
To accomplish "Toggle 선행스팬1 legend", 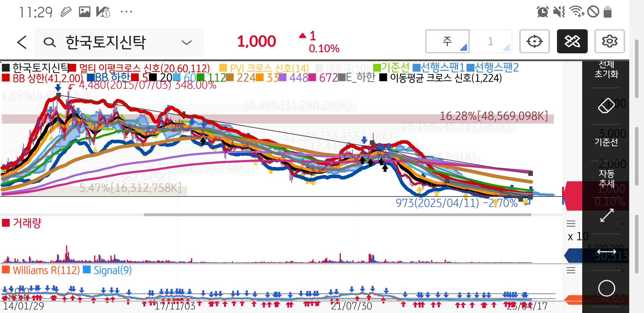I will pyautogui.click(x=439, y=68).
